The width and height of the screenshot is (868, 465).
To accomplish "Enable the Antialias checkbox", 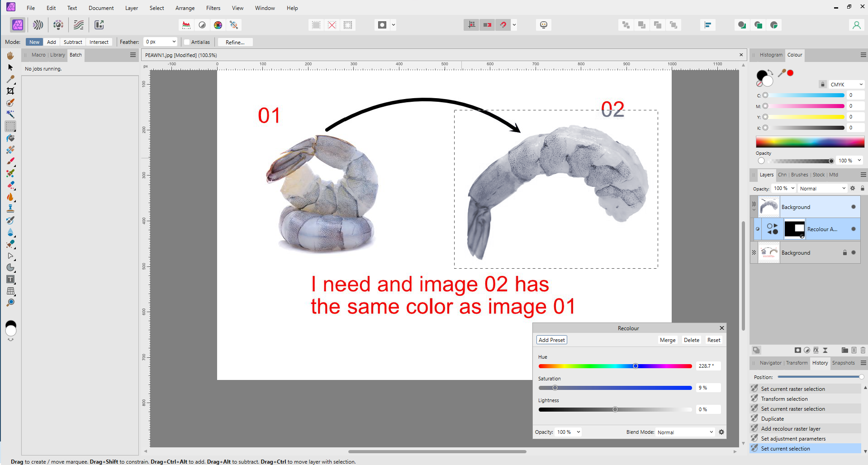I will (x=187, y=42).
